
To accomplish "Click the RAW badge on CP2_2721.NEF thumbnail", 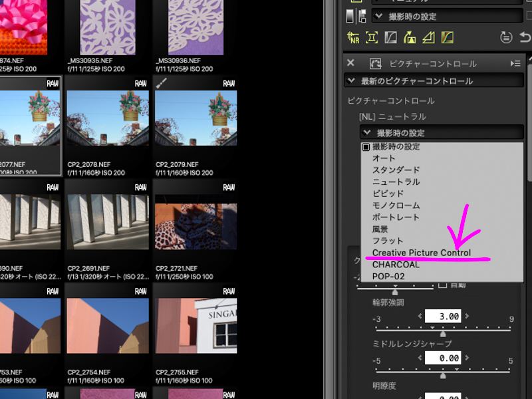I will coord(229,188).
